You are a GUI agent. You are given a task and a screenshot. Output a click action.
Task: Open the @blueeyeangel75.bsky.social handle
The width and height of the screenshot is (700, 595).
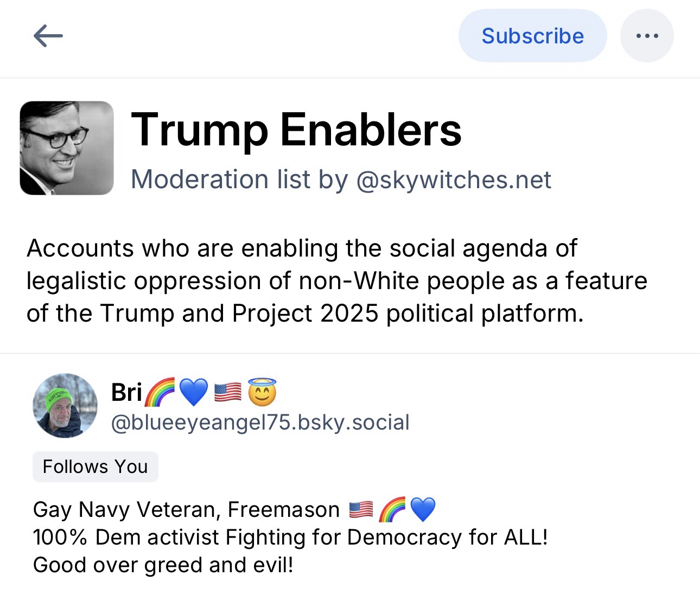click(260, 423)
